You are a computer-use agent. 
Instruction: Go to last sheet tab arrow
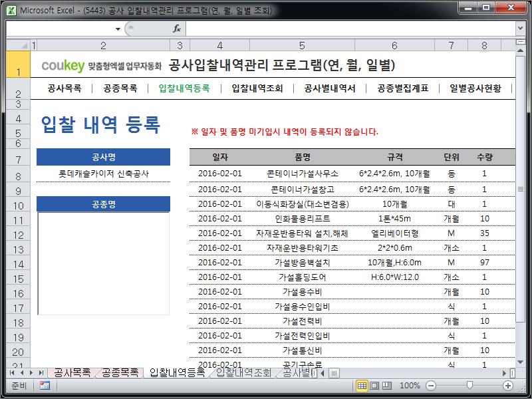(41, 373)
